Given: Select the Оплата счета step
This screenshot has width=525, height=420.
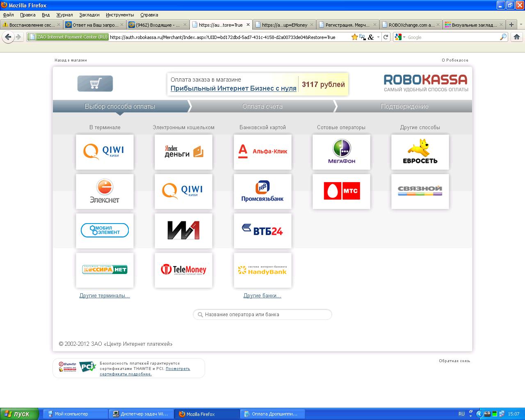Looking at the screenshot, I should 262,106.
